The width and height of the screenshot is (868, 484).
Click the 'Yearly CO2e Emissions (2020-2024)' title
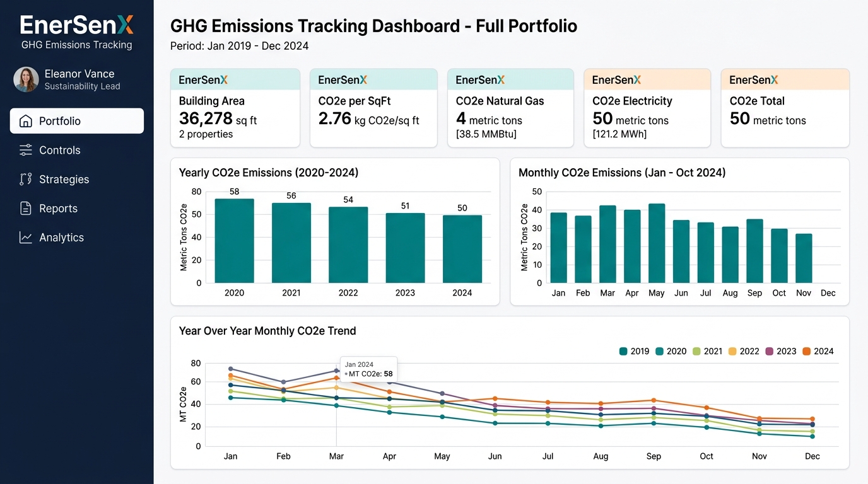tap(269, 173)
